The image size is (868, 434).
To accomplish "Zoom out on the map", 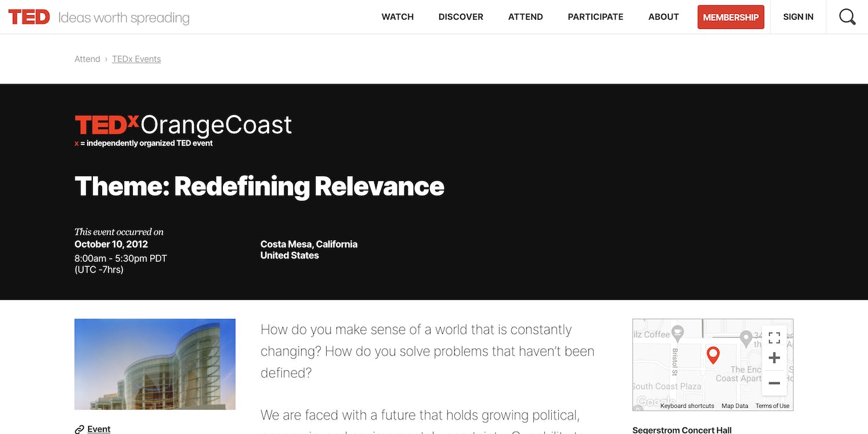I will [x=774, y=383].
